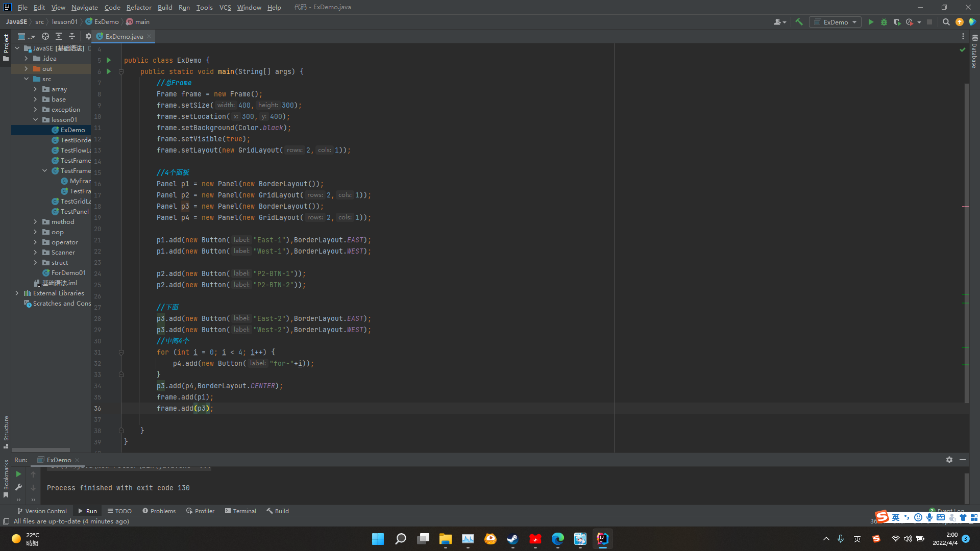
Task: Open the Problems tool window button
Action: pos(159,511)
